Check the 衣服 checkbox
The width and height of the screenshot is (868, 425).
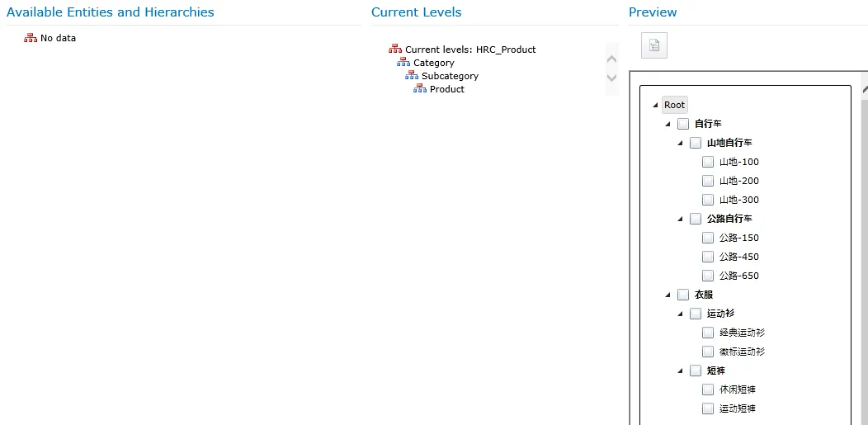click(x=683, y=295)
